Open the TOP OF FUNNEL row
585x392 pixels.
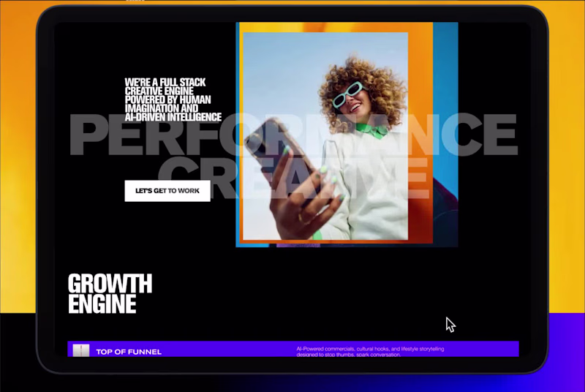(x=293, y=349)
